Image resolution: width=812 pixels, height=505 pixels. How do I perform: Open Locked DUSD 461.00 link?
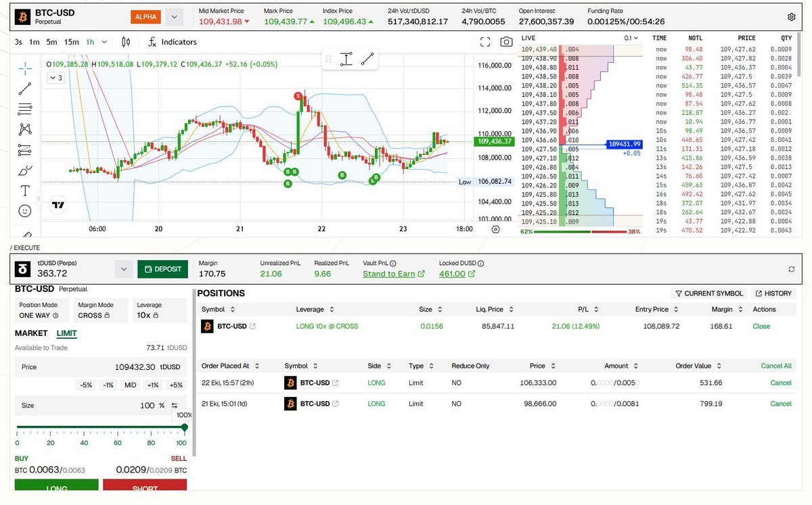click(457, 274)
